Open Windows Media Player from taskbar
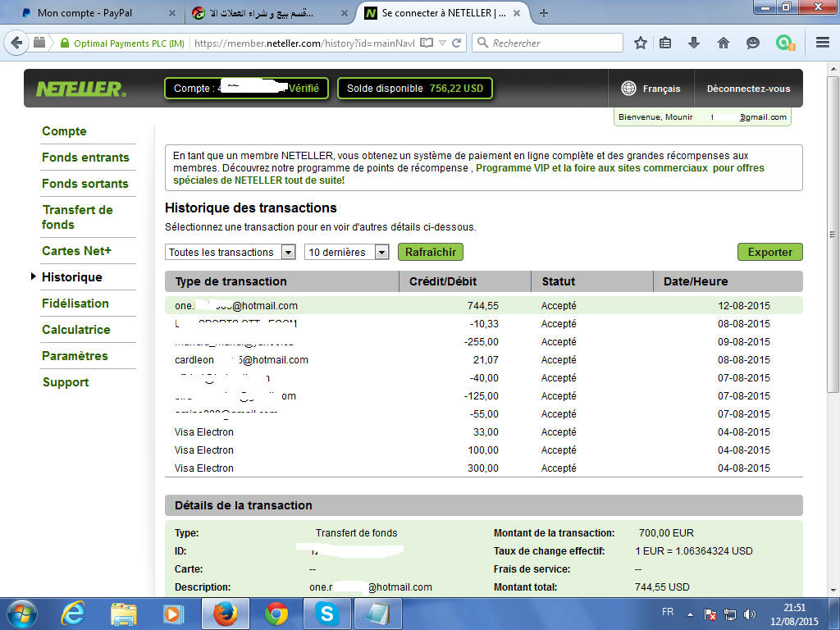 174,614
